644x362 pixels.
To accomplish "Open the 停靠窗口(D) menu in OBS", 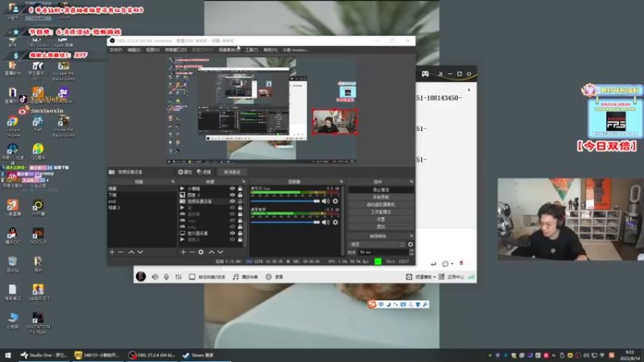I will point(175,50).
